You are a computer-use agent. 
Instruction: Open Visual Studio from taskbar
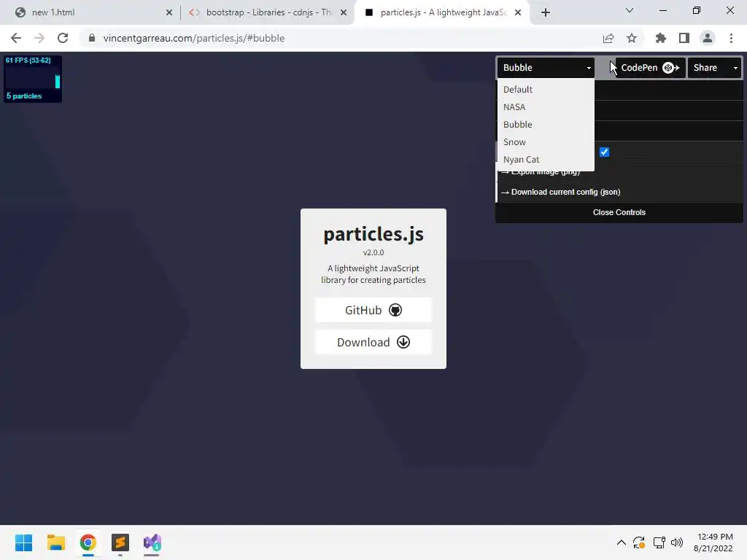[x=152, y=542]
